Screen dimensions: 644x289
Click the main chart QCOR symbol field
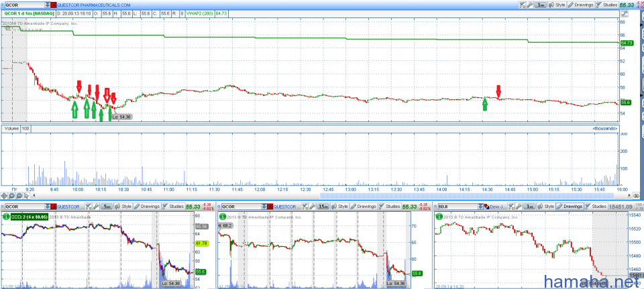pos(25,5)
